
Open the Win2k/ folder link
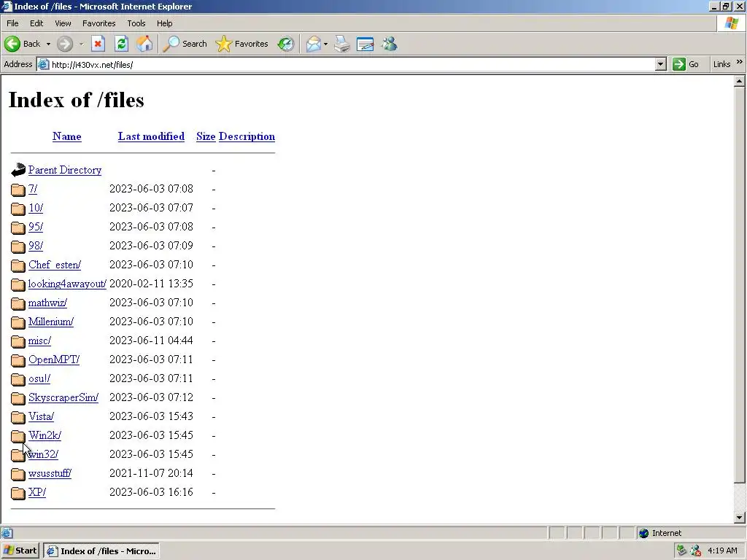(44, 435)
